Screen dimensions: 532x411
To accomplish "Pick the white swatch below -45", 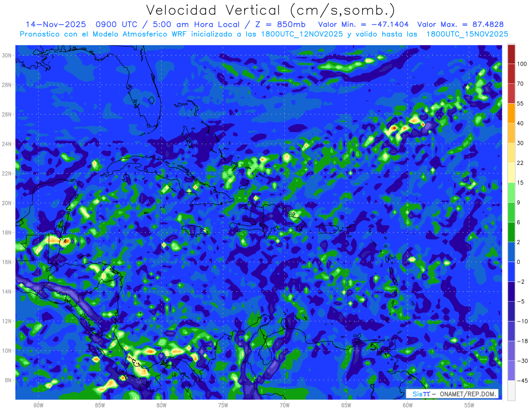I will [511, 390].
